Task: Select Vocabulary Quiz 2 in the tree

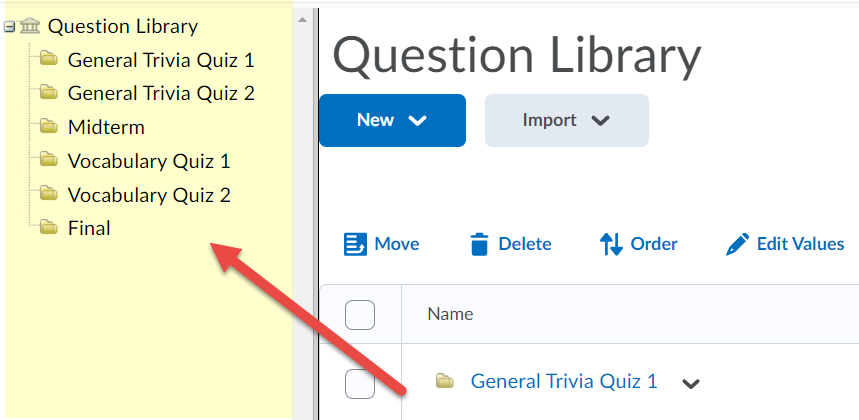Action: coord(149,194)
